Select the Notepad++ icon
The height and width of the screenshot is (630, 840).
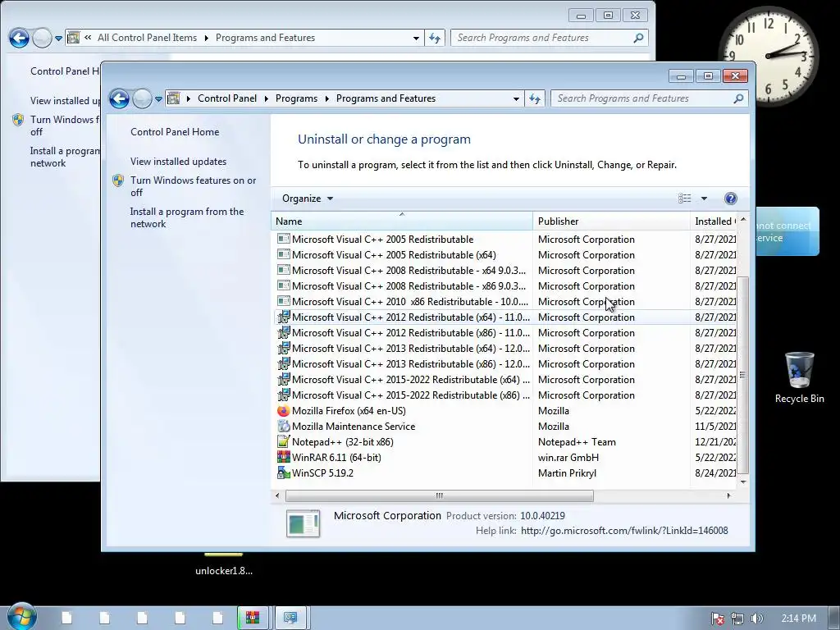(x=283, y=442)
